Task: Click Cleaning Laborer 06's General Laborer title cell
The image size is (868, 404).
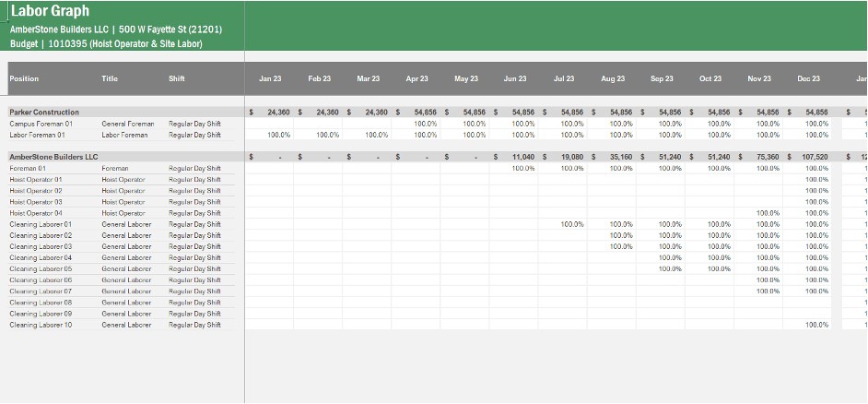Action: [x=126, y=279]
